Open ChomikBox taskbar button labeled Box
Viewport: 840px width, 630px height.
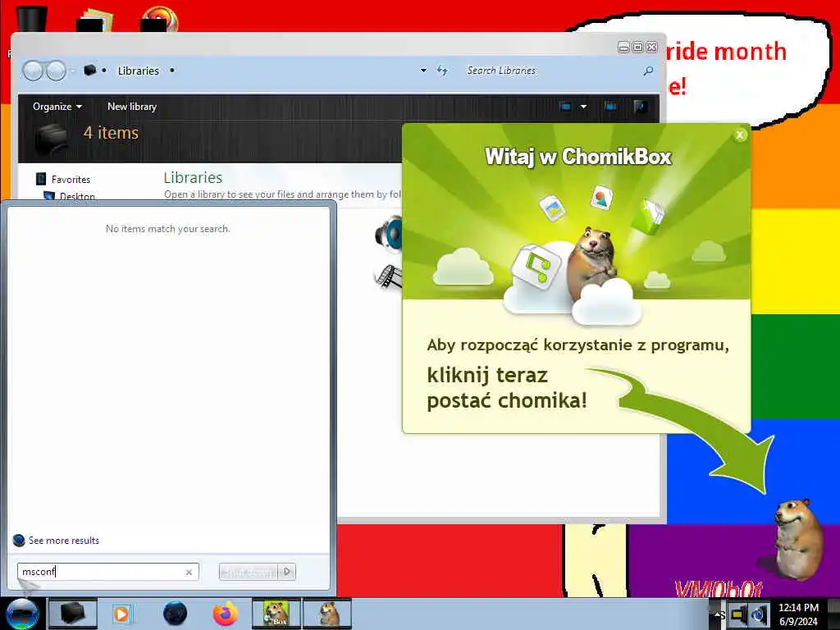tap(276, 614)
